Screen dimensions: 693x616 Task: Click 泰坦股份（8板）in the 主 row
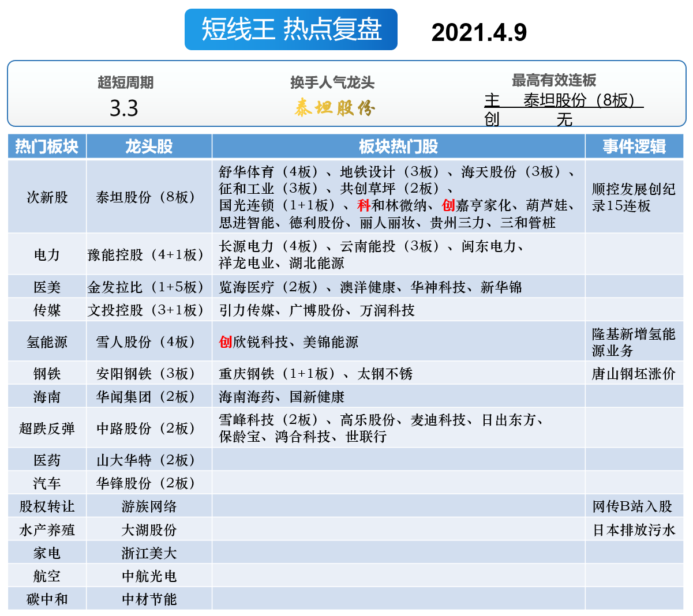[582, 100]
